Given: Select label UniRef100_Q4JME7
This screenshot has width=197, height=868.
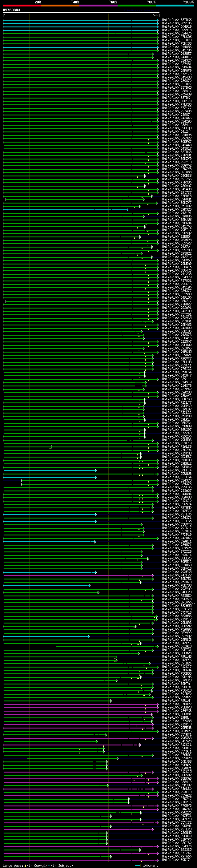Looking at the screenshot, I should [177, 54].
